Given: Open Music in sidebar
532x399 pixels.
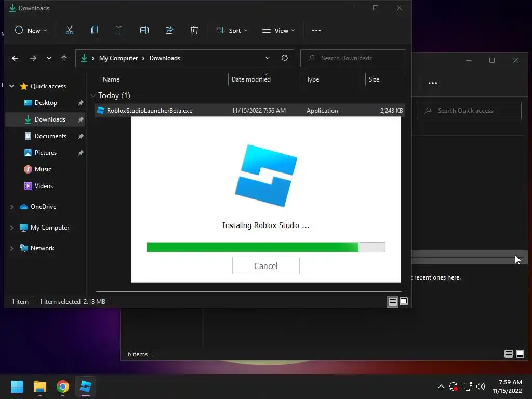Looking at the screenshot, I should coord(46,169).
